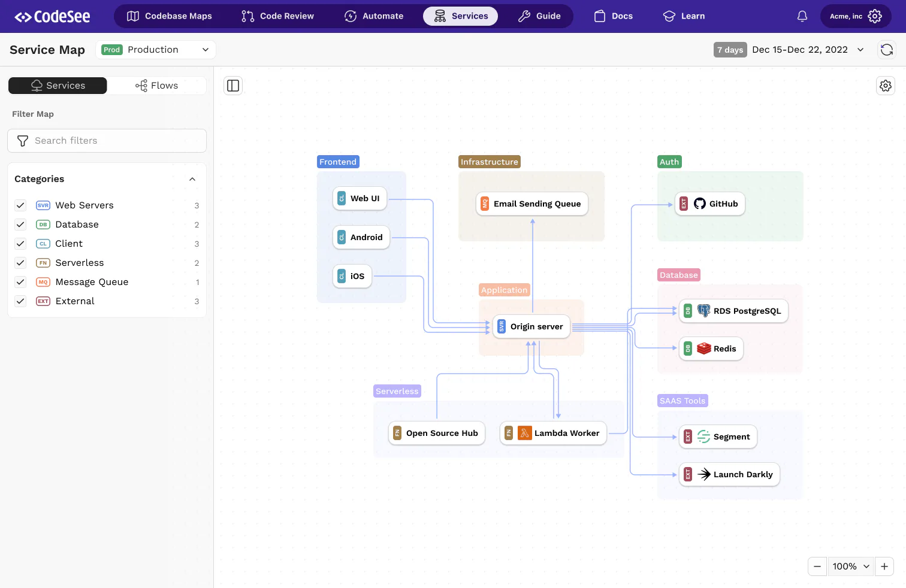
Task: Toggle the sidebar panel icon
Action: [233, 86]
